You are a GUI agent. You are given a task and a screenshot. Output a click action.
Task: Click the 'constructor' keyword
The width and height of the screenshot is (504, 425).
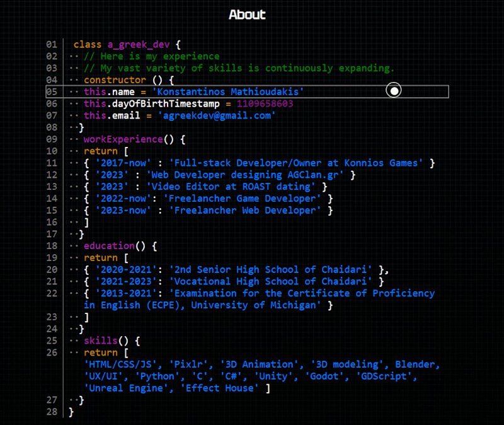click(115, 80)
